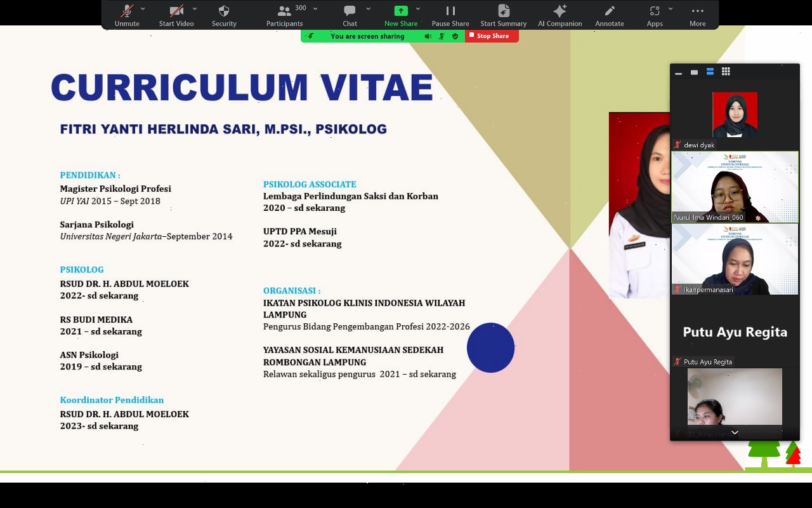The width and height of the screenshot is (812, 508).
Task: Switch video panel to single-speaker view
Action: click(x=694, y=72)
